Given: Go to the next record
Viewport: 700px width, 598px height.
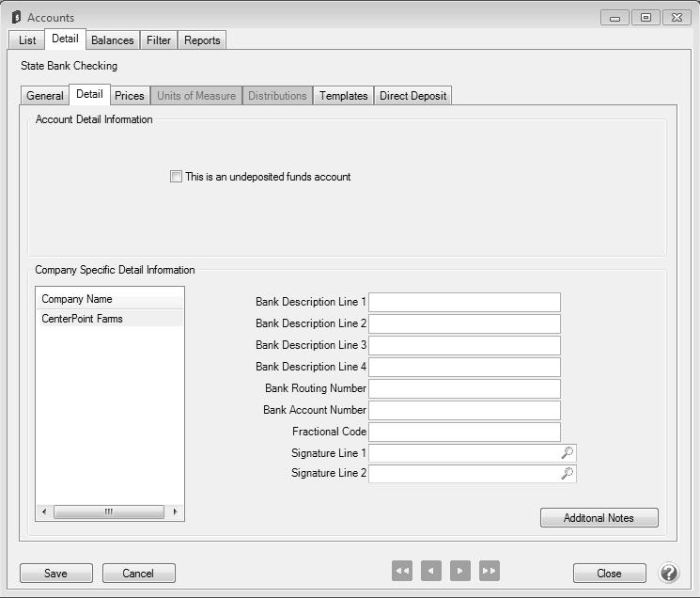Looking at the screenshot, I should click(x=460, y=572).
